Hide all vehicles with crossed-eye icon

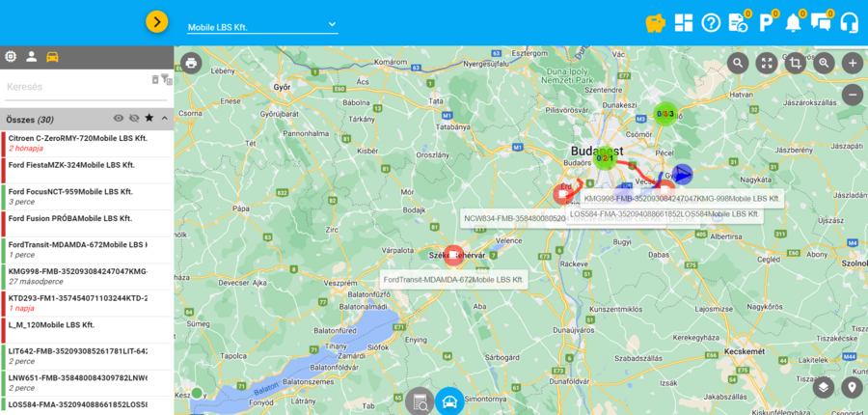[x=134, y=118]
